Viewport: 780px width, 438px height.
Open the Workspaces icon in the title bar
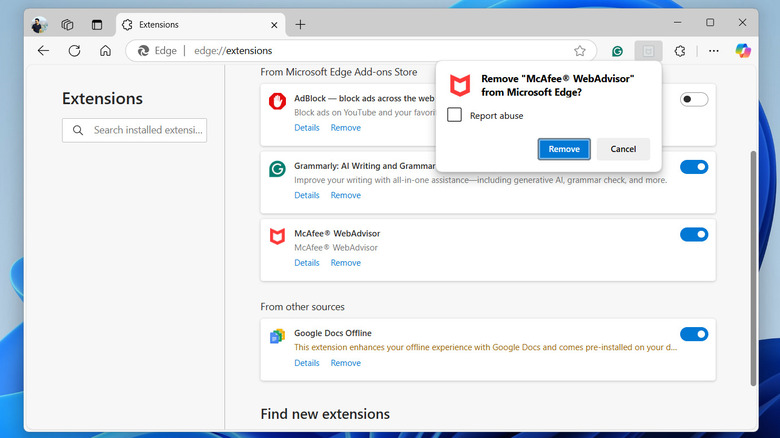[x=68, y=24]
